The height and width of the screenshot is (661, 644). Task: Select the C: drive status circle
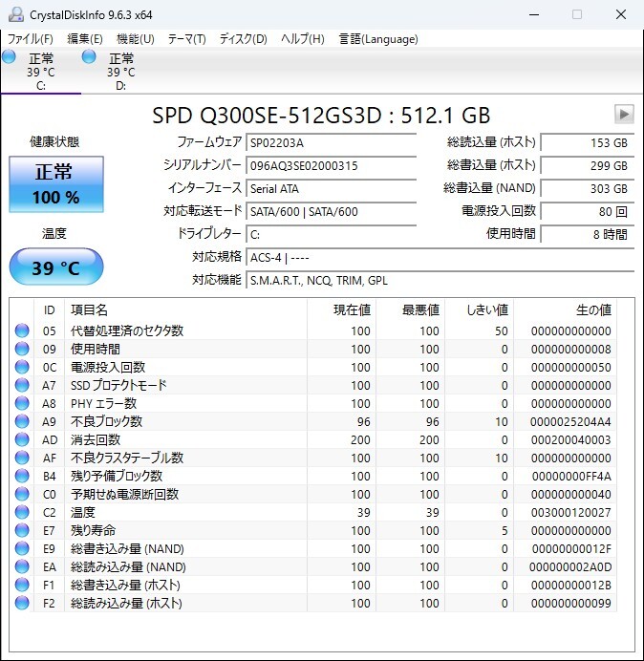point(9,56)
